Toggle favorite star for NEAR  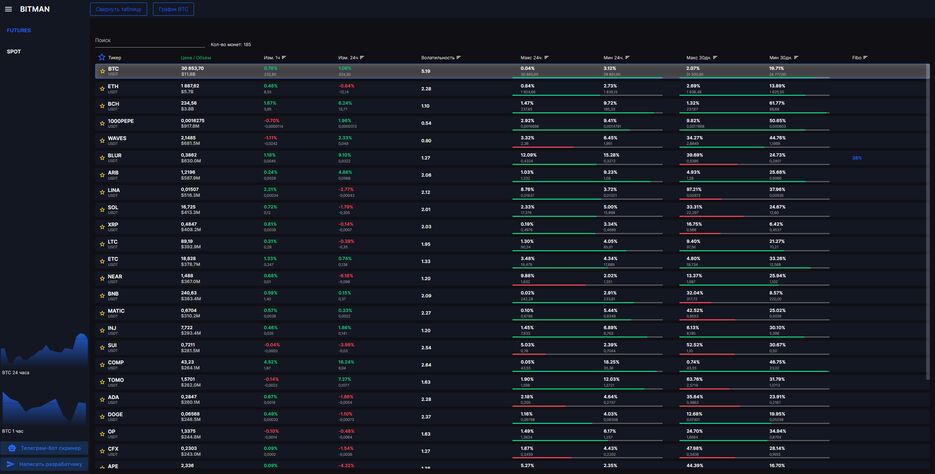pyautogui.click(x=102, y=279)
